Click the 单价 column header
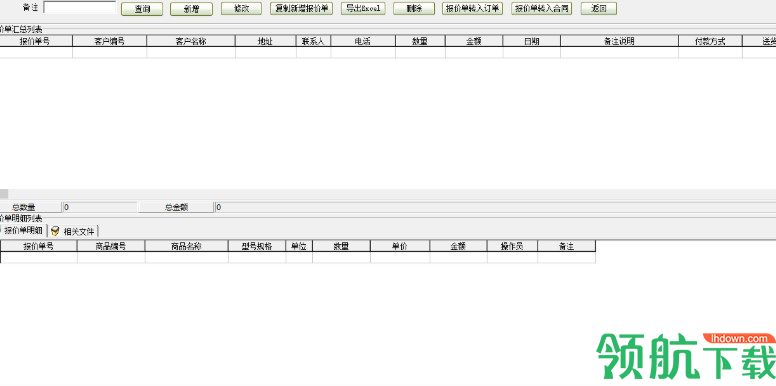Screen dimensions: 776x386 (400, 246)
